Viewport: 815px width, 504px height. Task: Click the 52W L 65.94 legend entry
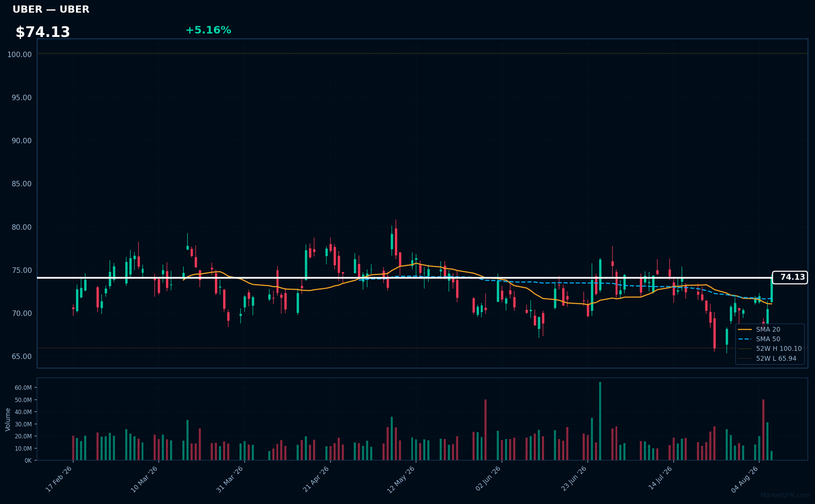pos(767,359)
